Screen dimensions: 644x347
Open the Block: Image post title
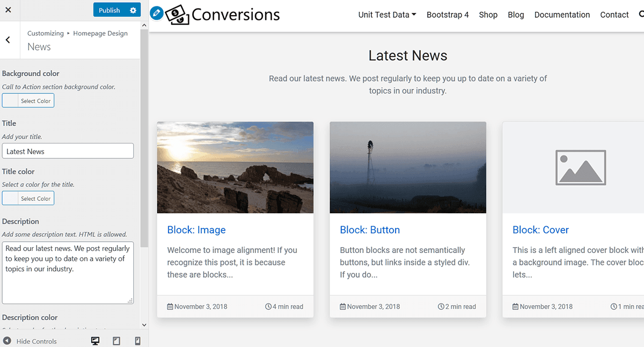click(x=196, y=230)
